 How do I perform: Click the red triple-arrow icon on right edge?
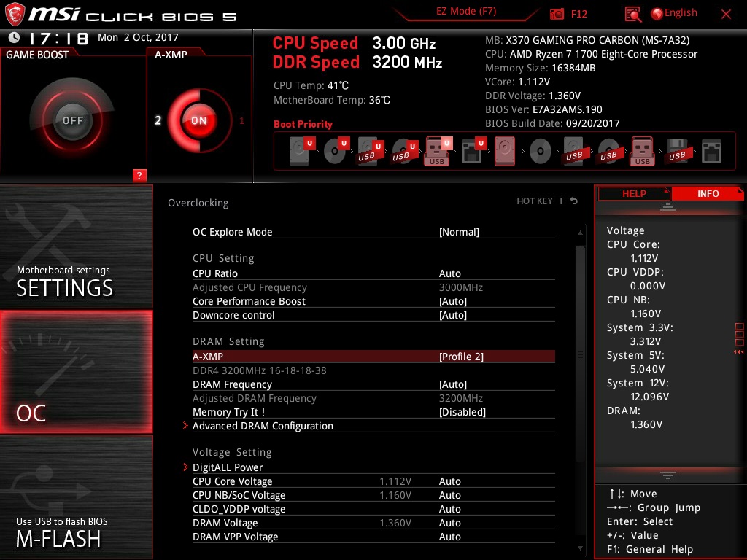coord(739,352)
